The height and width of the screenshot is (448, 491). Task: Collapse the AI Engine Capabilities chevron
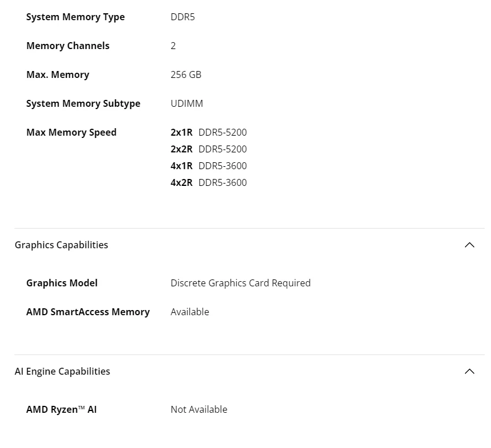click(470, 371)
